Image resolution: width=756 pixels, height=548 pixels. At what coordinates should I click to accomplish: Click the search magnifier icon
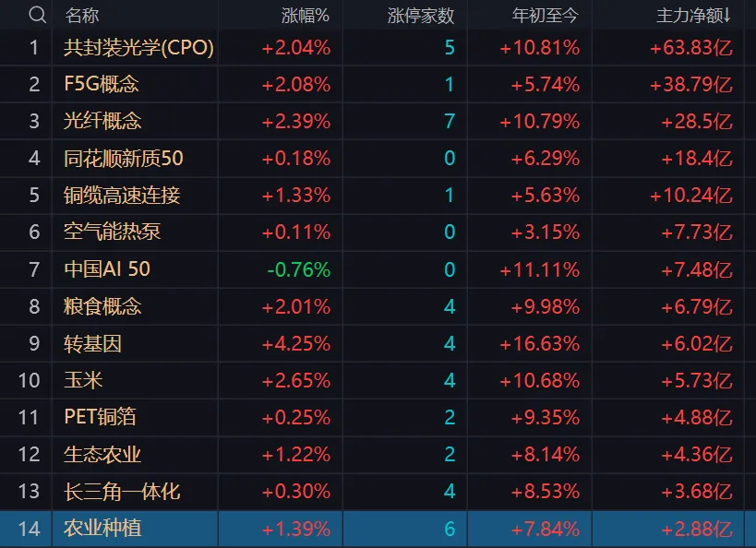click(x=37, y=15)
